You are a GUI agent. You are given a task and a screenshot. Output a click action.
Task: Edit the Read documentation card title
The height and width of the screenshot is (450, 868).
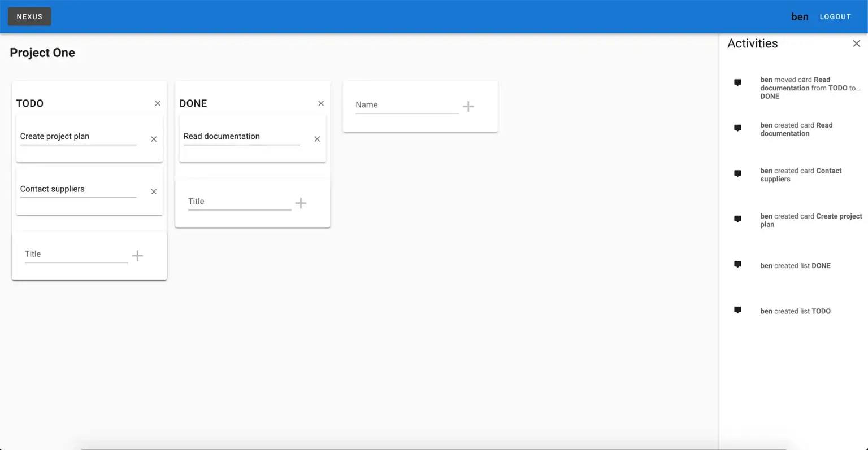coord(241,137)
